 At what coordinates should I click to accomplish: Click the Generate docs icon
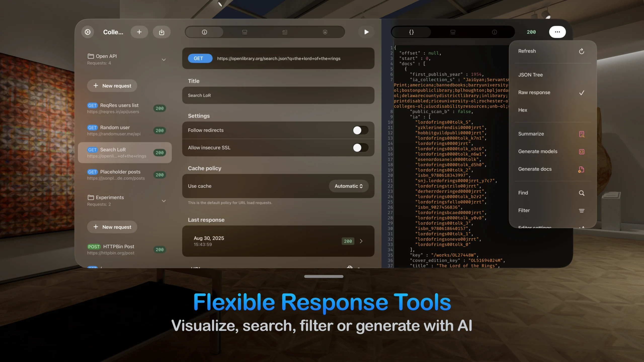(581, 169)
